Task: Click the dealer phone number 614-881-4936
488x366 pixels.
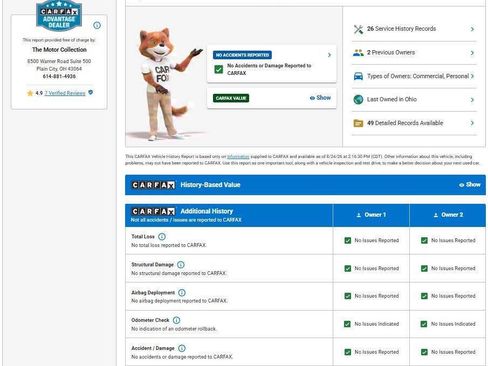Action: (x=59, y=77)
